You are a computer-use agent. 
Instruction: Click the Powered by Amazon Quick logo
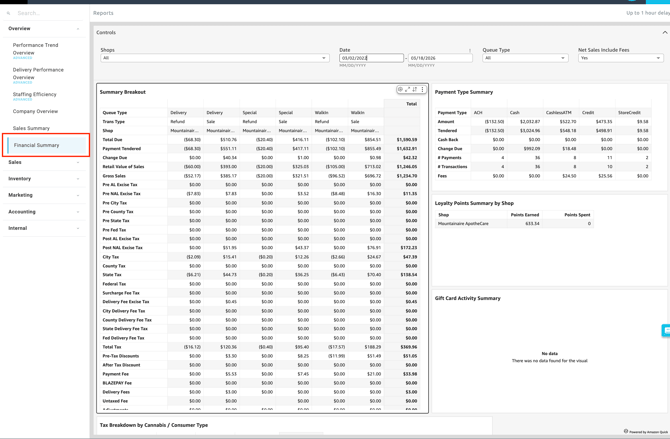[645, 431]
